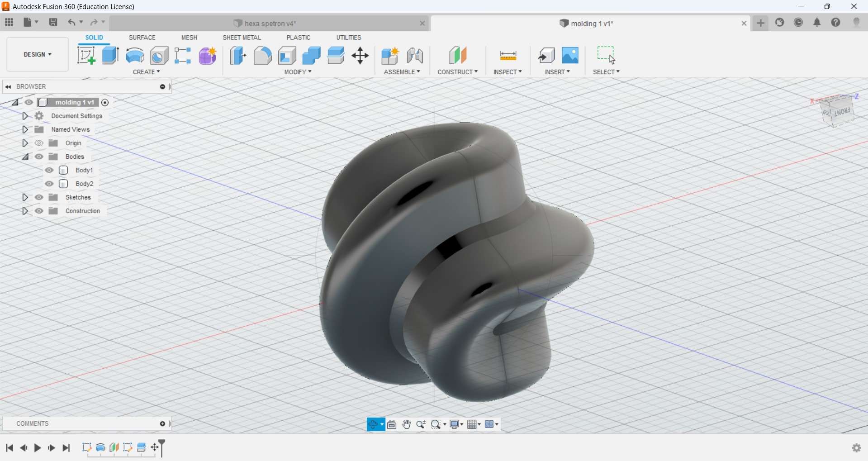
Task: Select the first sketch feature in timeline
Action: click(x=87, y=447)
